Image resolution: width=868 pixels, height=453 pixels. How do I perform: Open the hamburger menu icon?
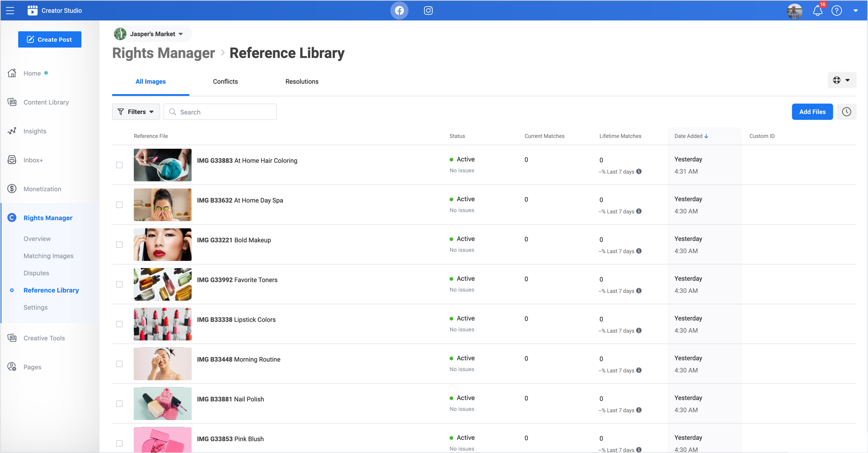[x=10, y=10]
